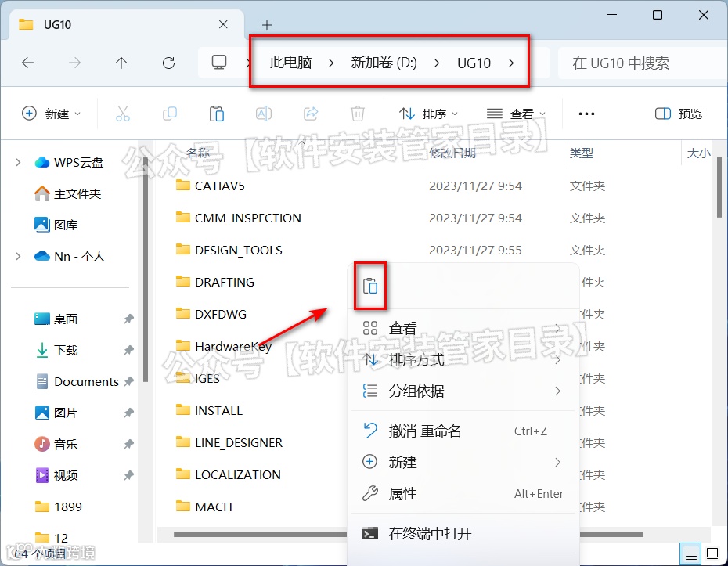
Task: Click the Rename icon in toolbar
Action: tap(264, 114)
